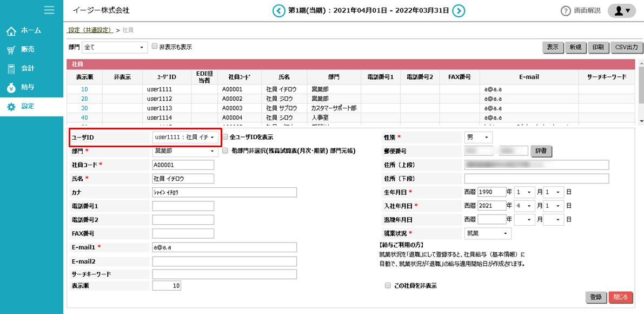
Task: Click the hamburger menu icon
Action: click(x=49, y=10)
